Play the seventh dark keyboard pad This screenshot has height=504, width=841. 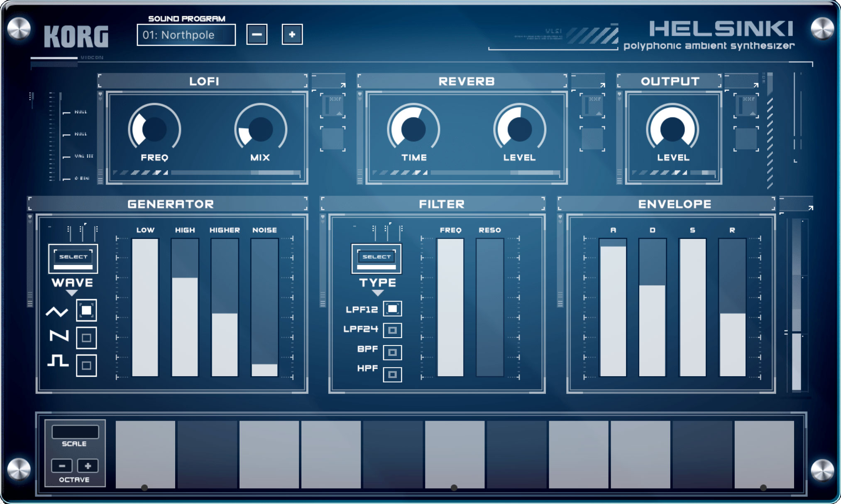[x=516, y=454]
